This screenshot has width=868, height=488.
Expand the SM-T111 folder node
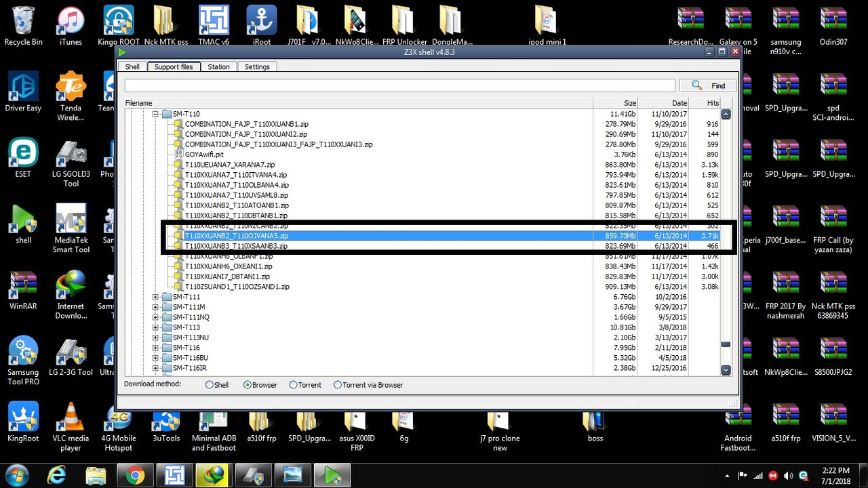(x=155, y=297)
